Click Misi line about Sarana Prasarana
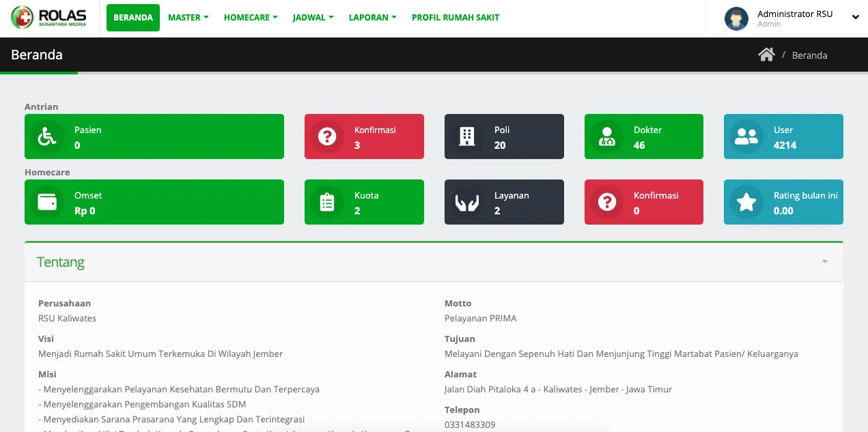 click(171, 419)
